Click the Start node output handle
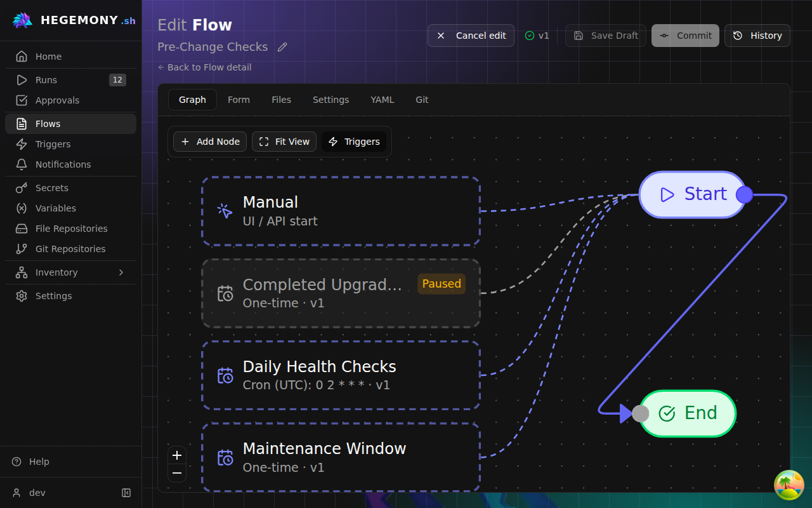 [744, 195]
